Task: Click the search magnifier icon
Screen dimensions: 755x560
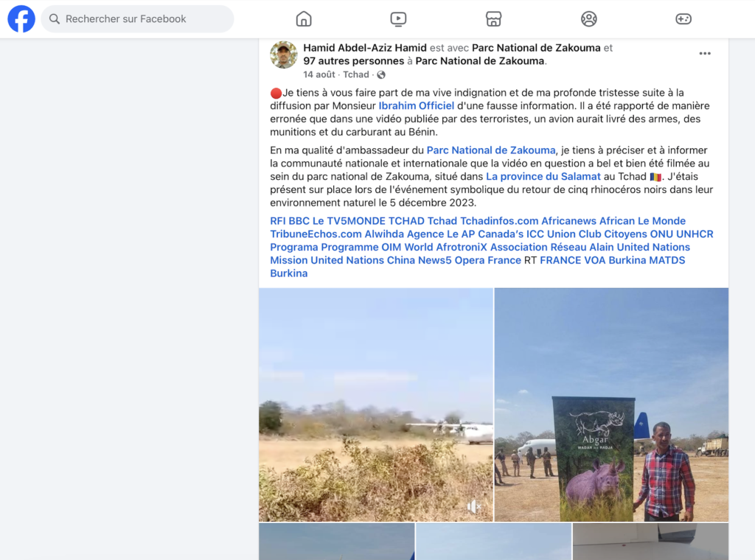Action: tap(55, 18)
